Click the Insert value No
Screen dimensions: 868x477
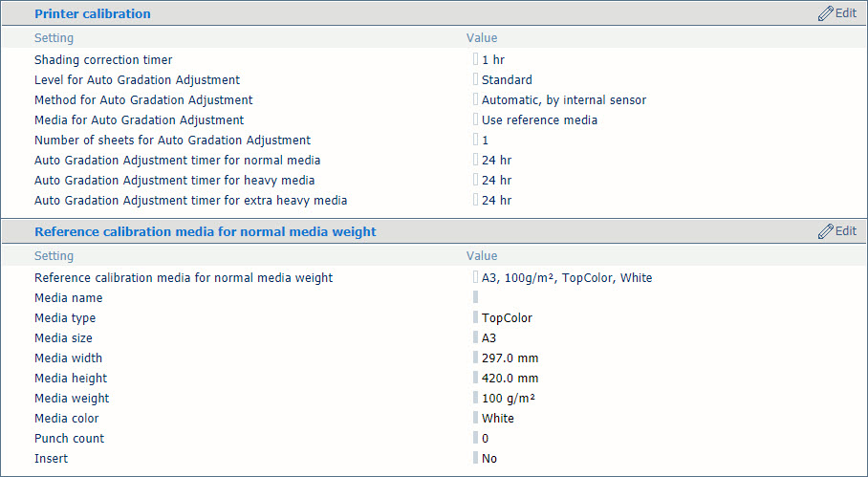click(489, 459)
